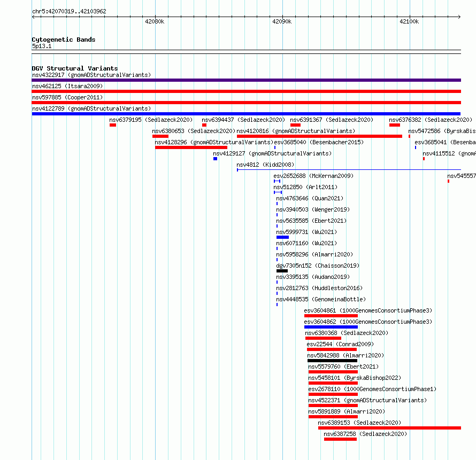Select esv2652688 (McKernan2009) label
The height and width of the screenshot is (460, 476).
(x=313, y=176)
